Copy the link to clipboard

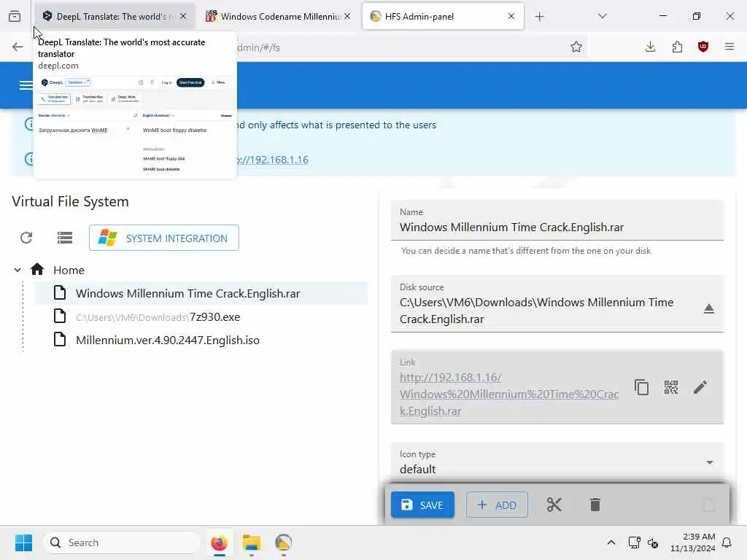(x=642, y=387)
